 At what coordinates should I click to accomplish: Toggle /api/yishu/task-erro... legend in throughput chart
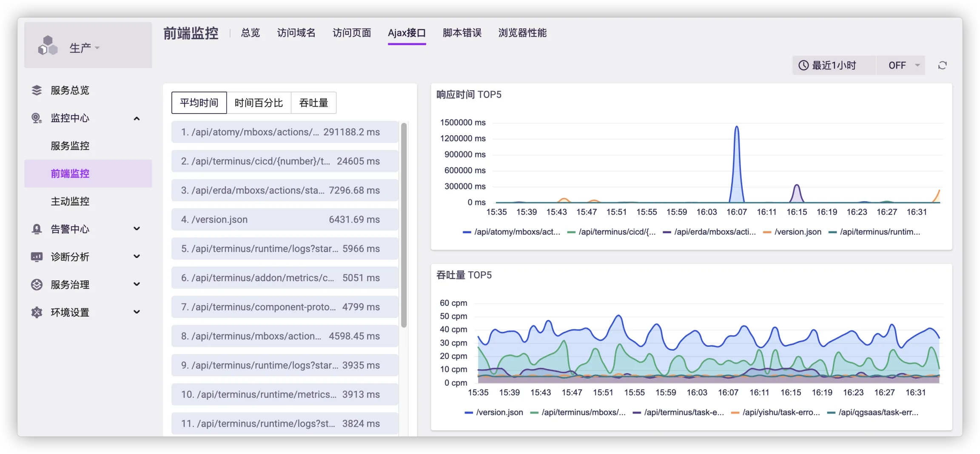[x=775, y=412]
